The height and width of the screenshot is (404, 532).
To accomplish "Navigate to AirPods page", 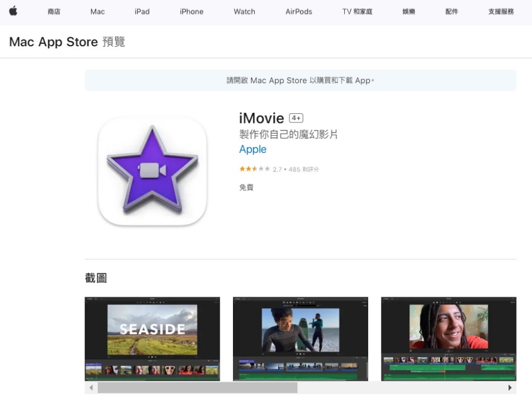I will 298,12.
